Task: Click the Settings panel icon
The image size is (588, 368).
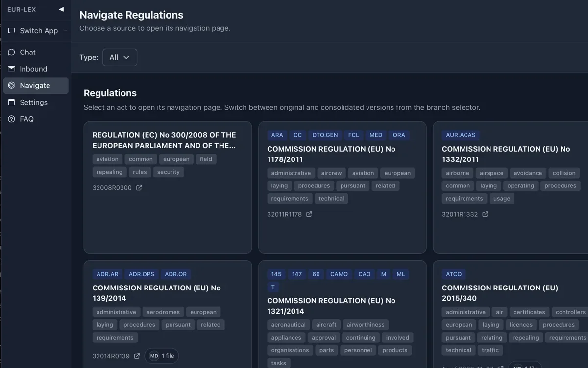Action: point(12,102)
